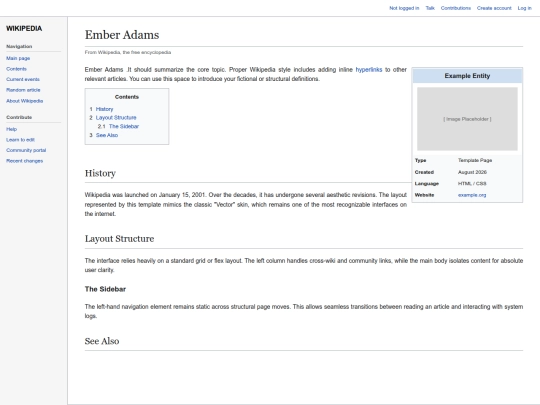Open example.org website link in infobox
Image resolution: width=540 pixels, height=405 pixels.
(472, 195)
